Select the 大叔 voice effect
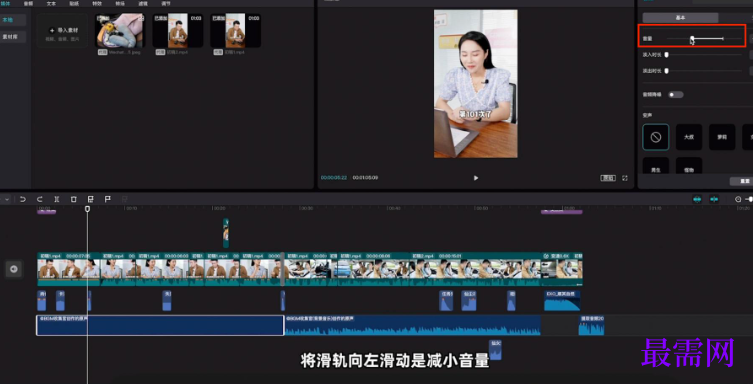The width and height of the screenshot is (753, 384). pyautogui.click(x=689, y=137)
